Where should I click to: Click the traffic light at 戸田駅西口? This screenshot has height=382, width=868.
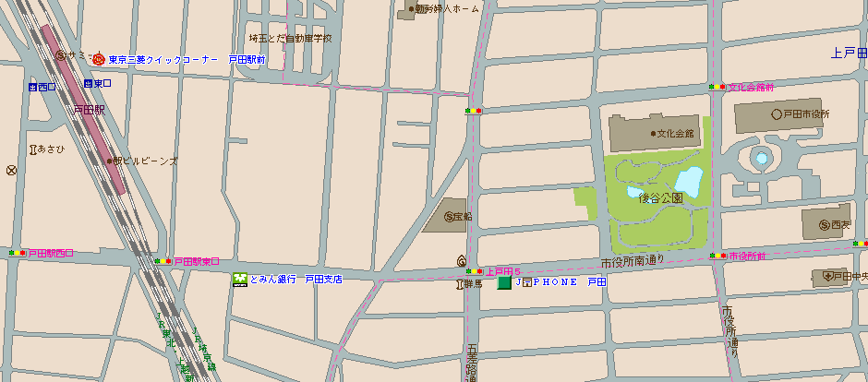coord(17,252)
